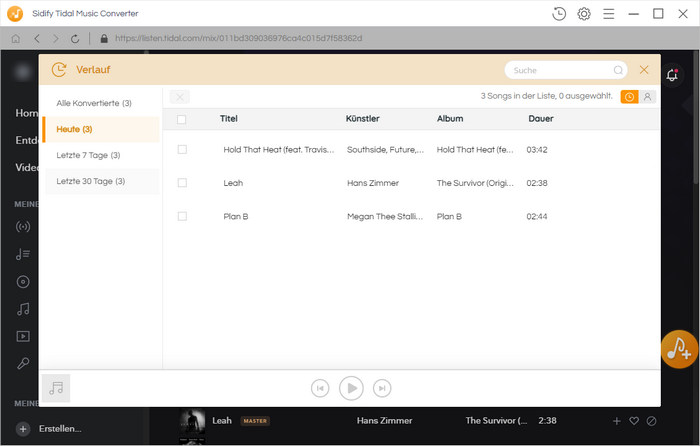Click the Suche search field
Viewport: 700px width, 446px height.
(x=566, y=70)
